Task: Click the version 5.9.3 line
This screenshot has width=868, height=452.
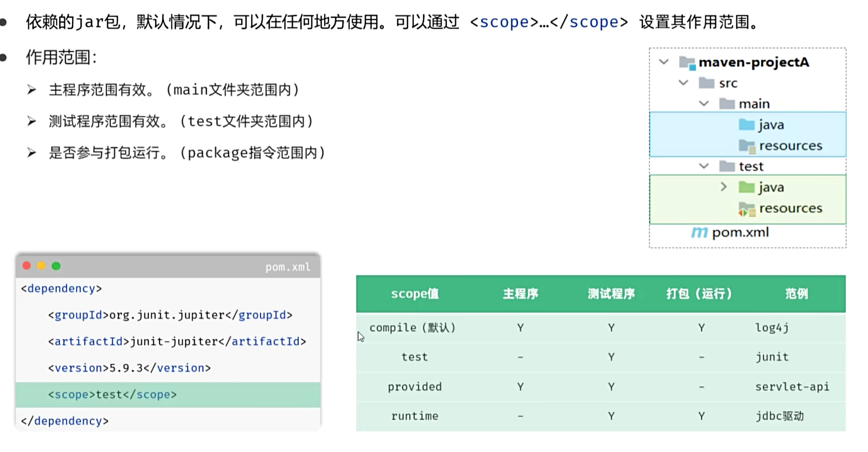Action: tap(130, 368)
